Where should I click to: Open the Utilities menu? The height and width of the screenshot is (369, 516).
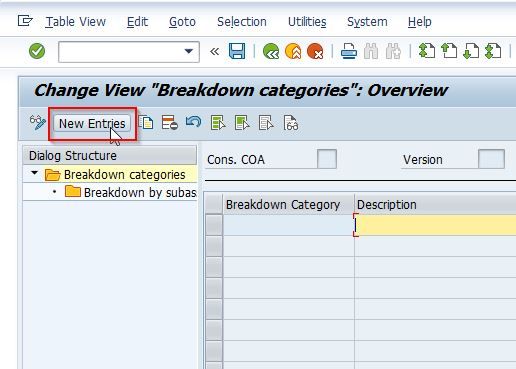[307, 22]
